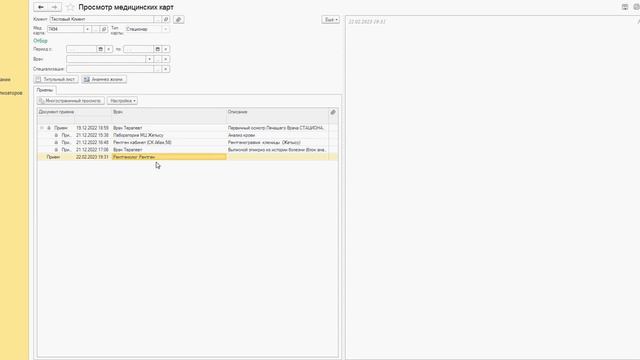Click the Рентгенография description cell
Image resolution: width=640 pixels, height=360 pixels.
pyautogui.click(x=278, y=142)
